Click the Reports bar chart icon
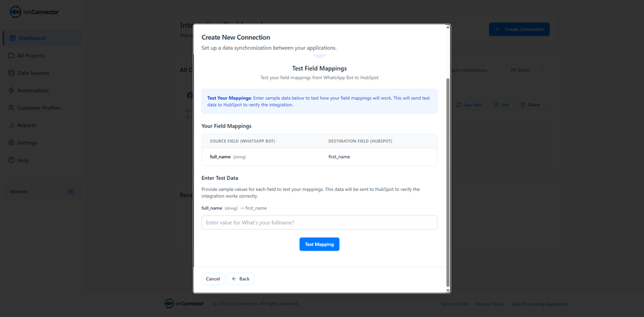The width and height of the screenshot is (644, 317). [11, 125]
